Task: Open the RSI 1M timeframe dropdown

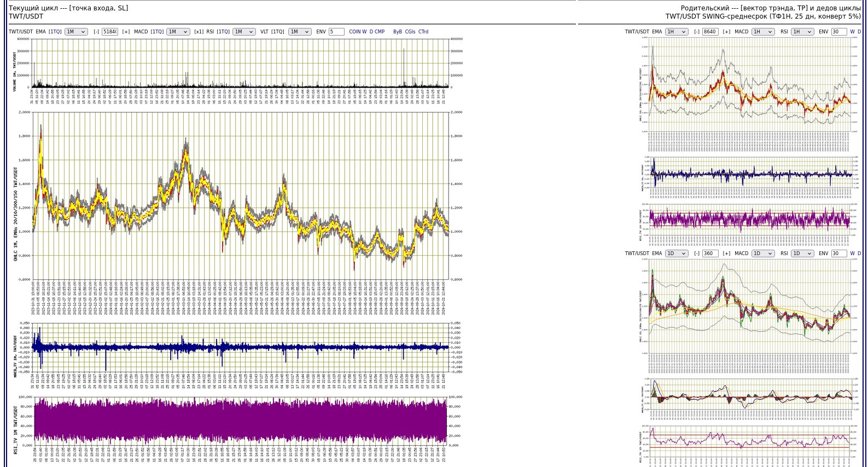Action: coord(243,32)
